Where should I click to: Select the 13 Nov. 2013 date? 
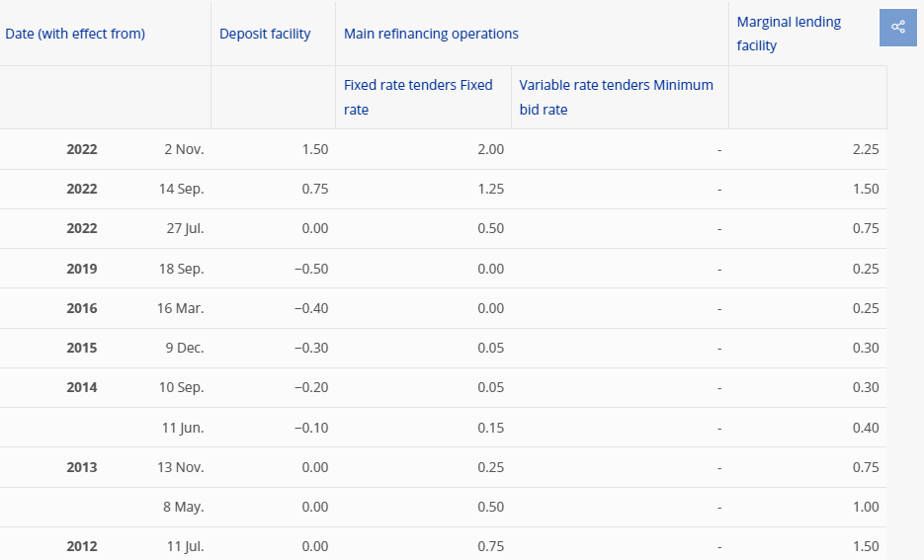(x=180, y=467)
